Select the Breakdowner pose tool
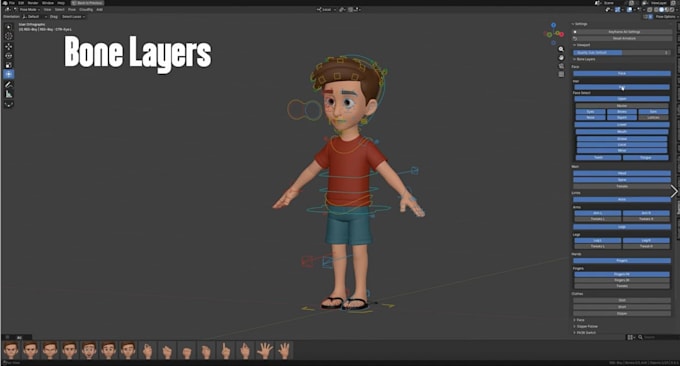The width and height of the screenshot is (680, 366). 9,105
